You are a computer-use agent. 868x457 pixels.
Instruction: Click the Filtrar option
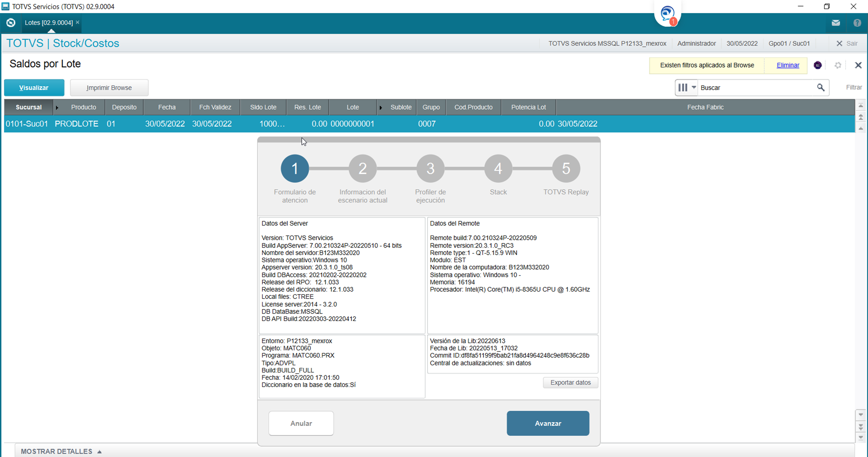click(854, 87)
